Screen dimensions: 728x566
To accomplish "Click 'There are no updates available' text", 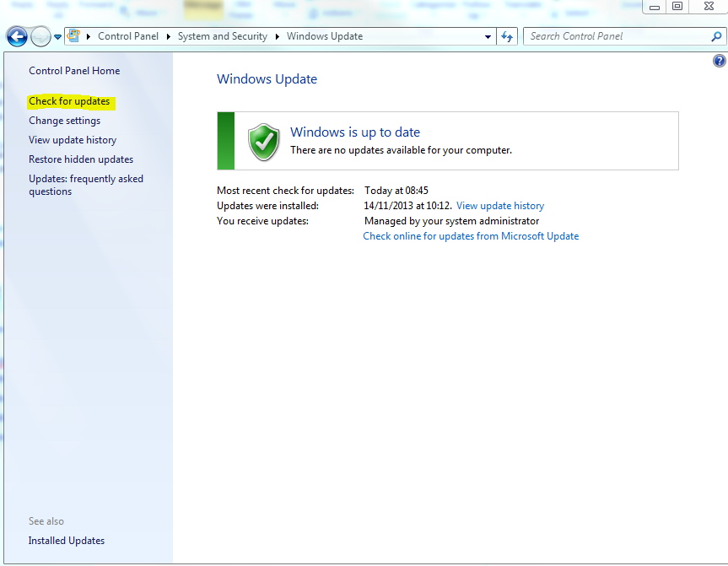I will (x=402, y=150).
